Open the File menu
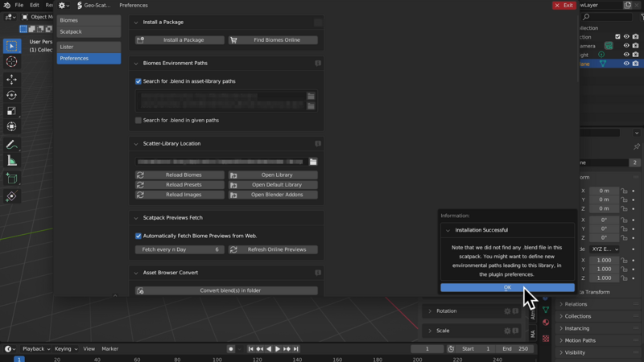The width and height of the screenshot is (644, 362). 19,6
